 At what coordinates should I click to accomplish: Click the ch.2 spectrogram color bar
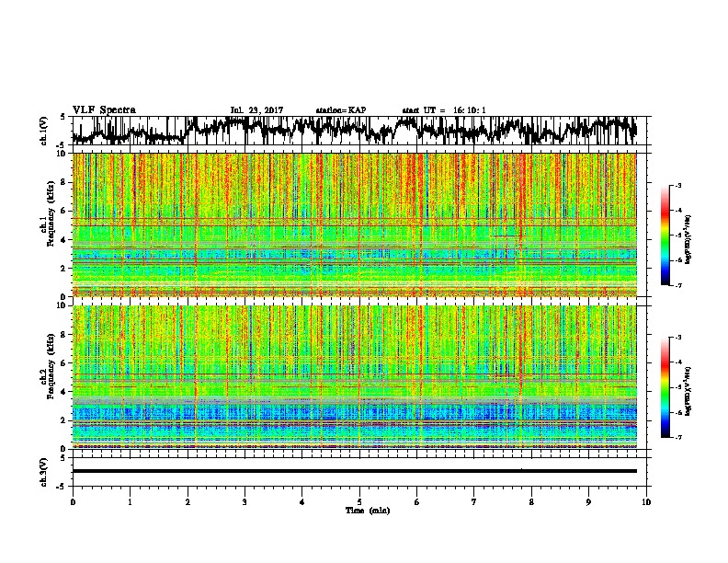point(665,387)
